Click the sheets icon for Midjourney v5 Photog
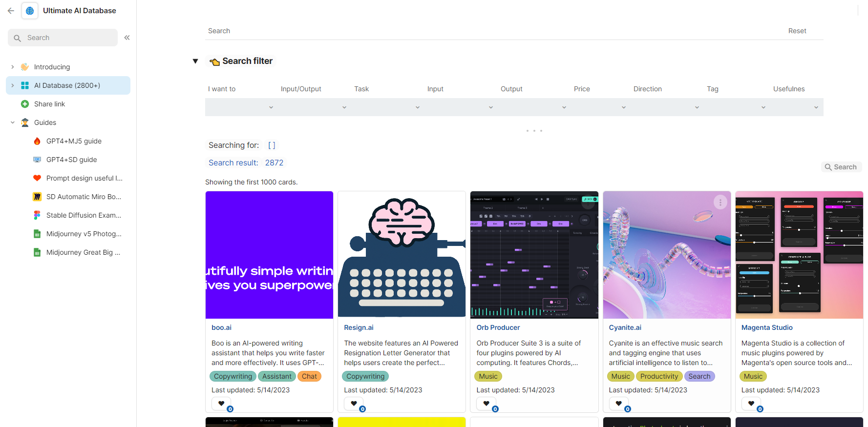The image size is (868, 427). tap(37, 234)
